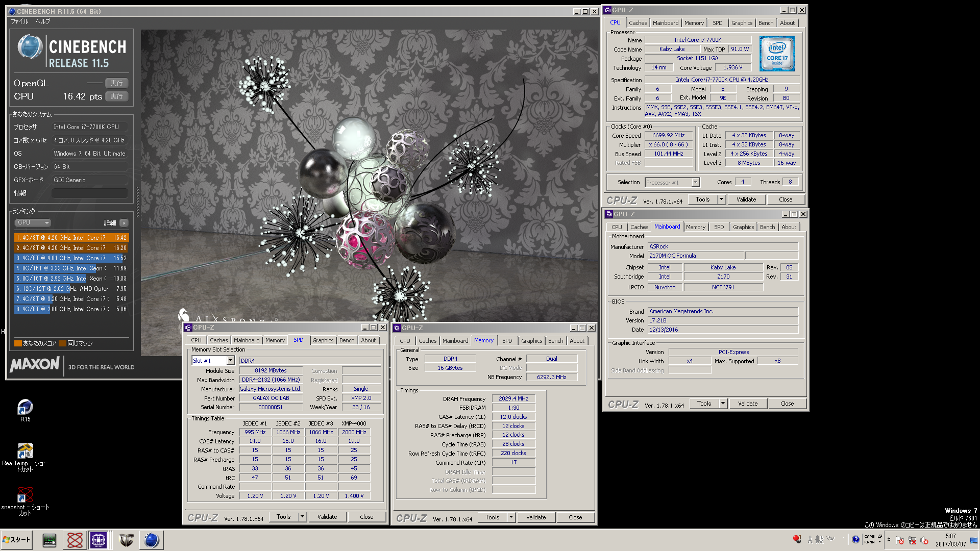This screenshot has height=551, width=980.
Task: Switch to Graphics tab in CPU-Z Mainboard window
Action: pyautogui.click(x=743, y=227)
